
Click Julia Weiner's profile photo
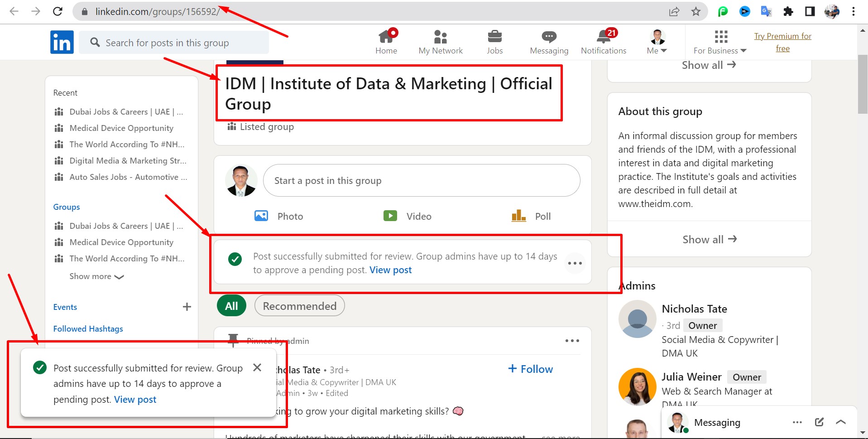tap(638, 387)
